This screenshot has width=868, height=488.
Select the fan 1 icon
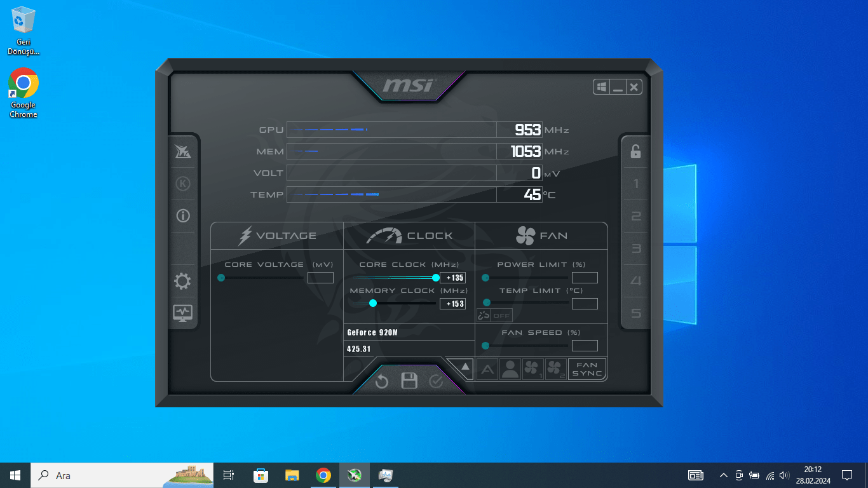pyautogui.click(x=533, y=369)
